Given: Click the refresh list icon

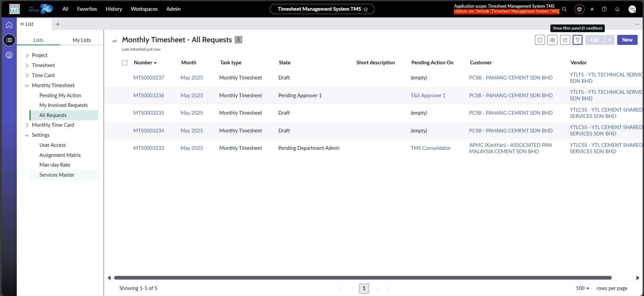Looking at the screenshot, I should 540,40.
